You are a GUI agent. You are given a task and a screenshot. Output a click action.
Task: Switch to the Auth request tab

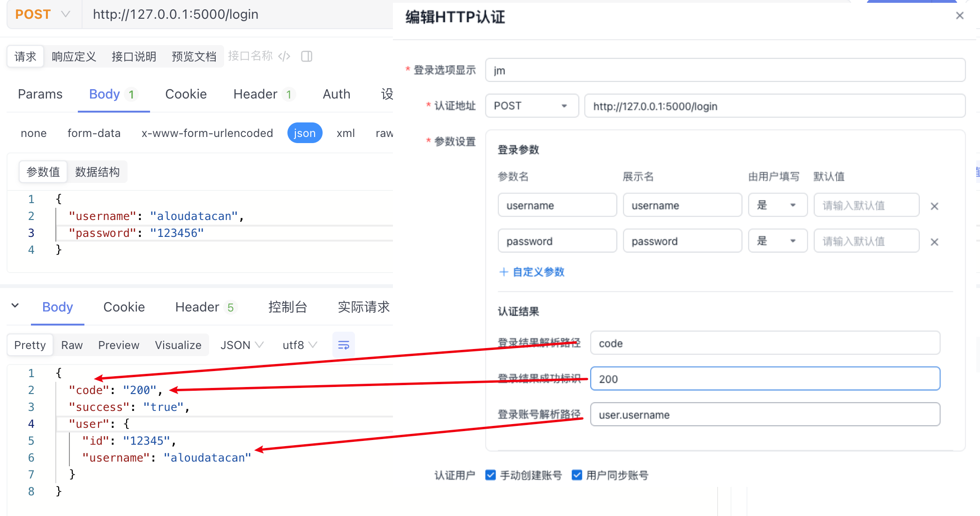click(x=336, y=94)
